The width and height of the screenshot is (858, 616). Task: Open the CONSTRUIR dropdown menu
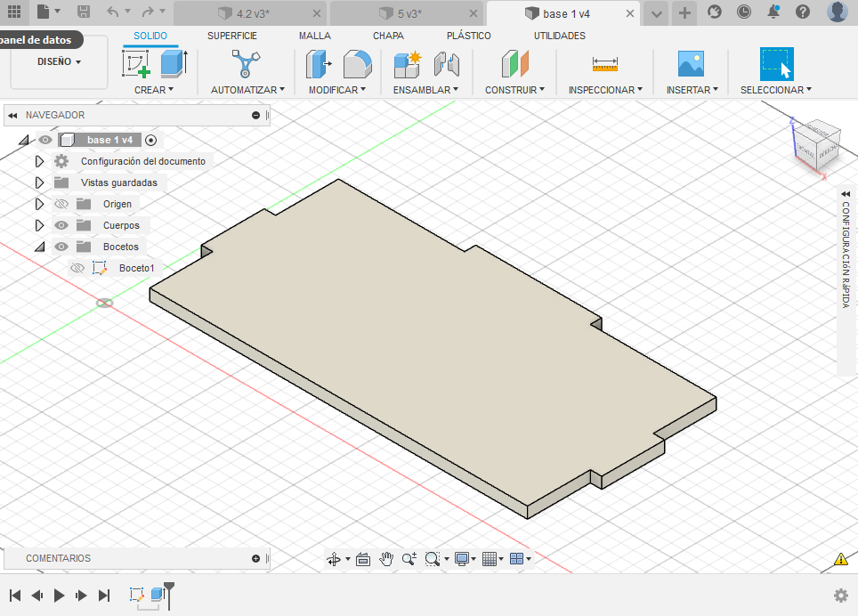click(x=515, y=90)
